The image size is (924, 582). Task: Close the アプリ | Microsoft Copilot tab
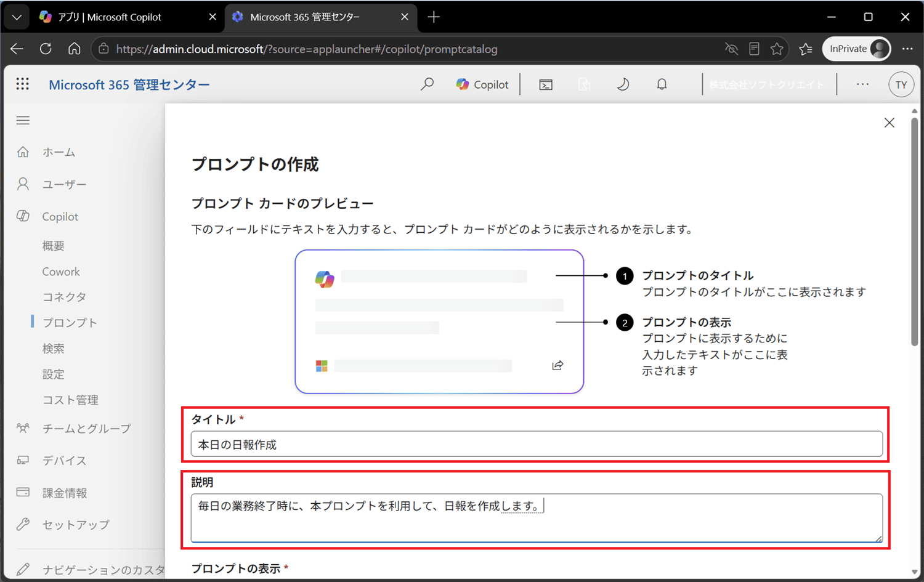pos(213,17)
